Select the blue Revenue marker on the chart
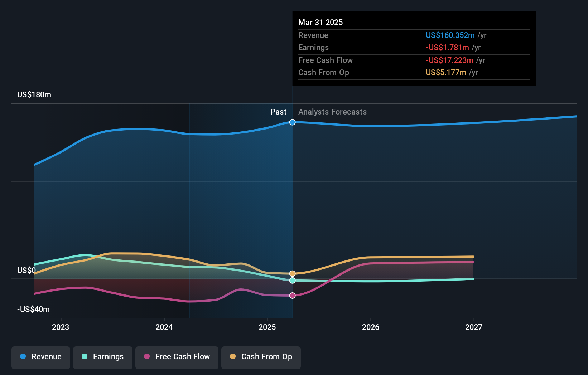Viewport: 588px width, 375px height. (292, 122)
